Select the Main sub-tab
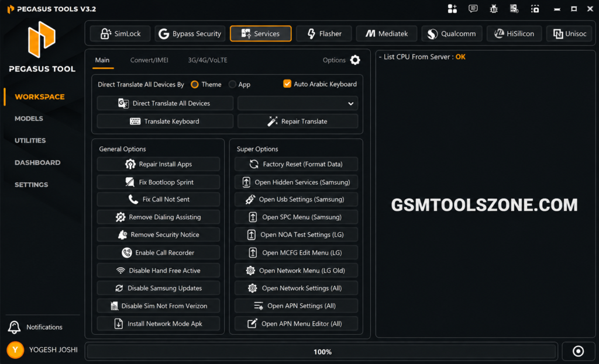 (x=102, y=60)
